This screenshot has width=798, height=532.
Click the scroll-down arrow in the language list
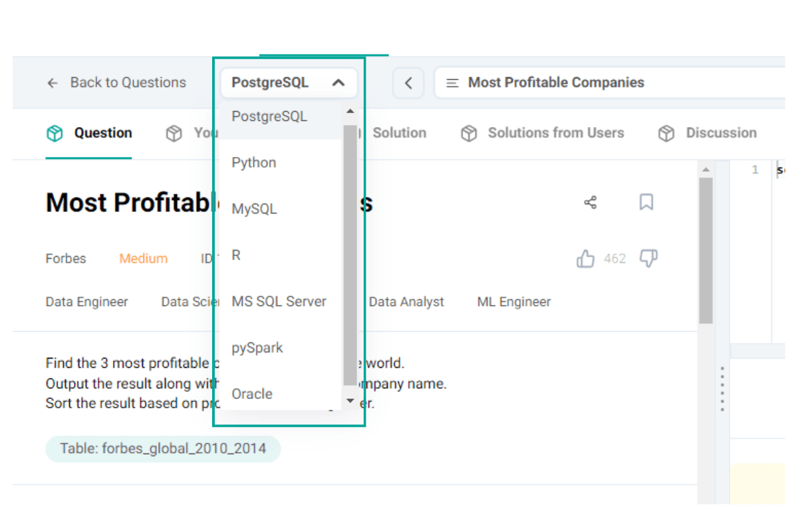pos(350,400)
